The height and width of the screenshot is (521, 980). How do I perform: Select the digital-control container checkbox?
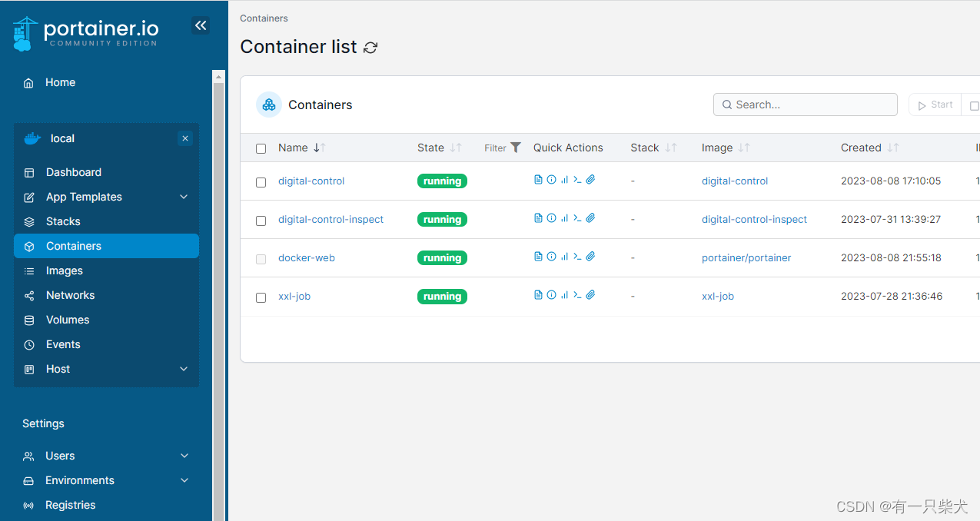[x=261, y=182]
